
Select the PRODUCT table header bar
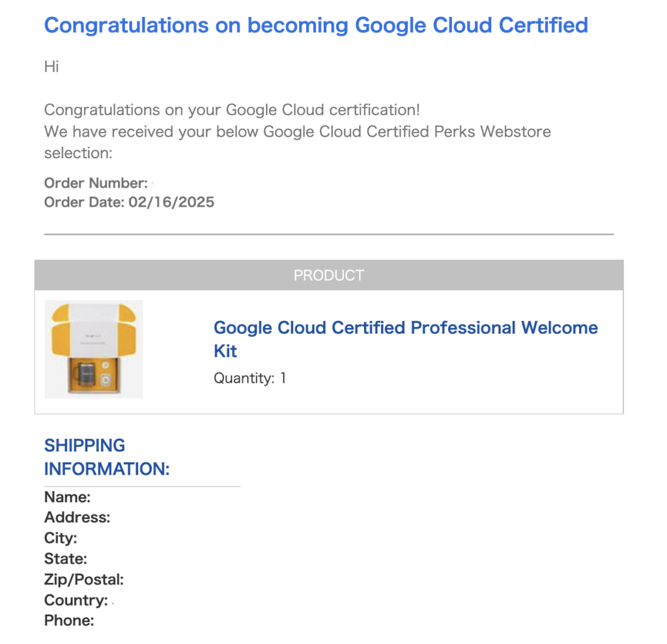point(329,275)
